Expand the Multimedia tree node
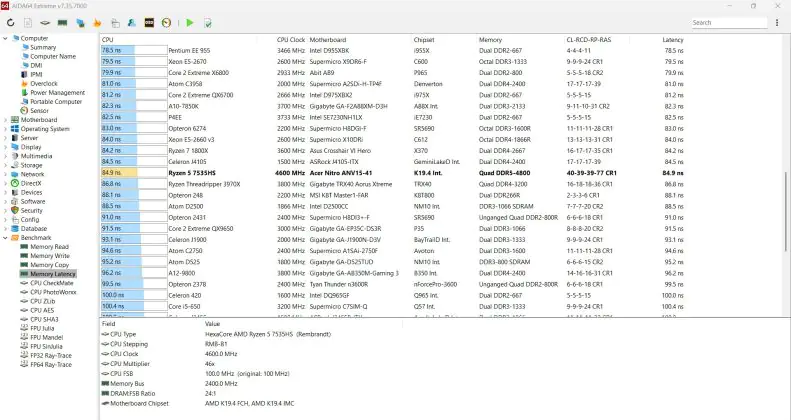791x420 pixels. [6, 156]
